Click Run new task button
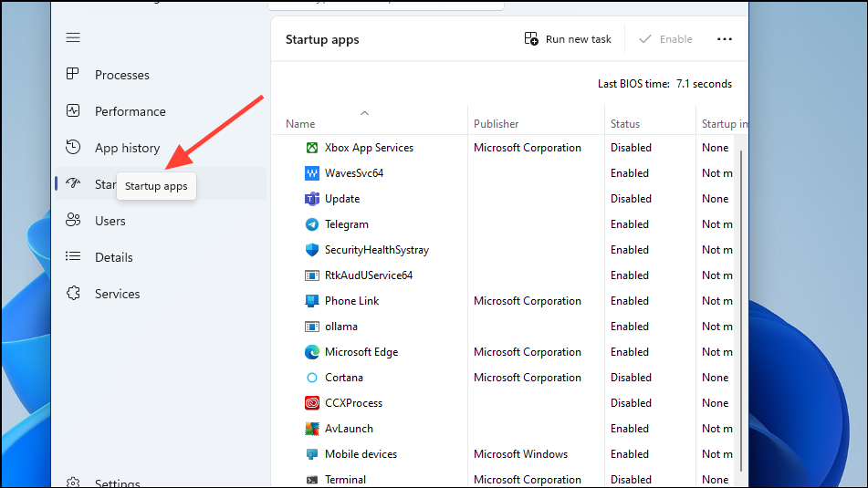 click(568, 38)
